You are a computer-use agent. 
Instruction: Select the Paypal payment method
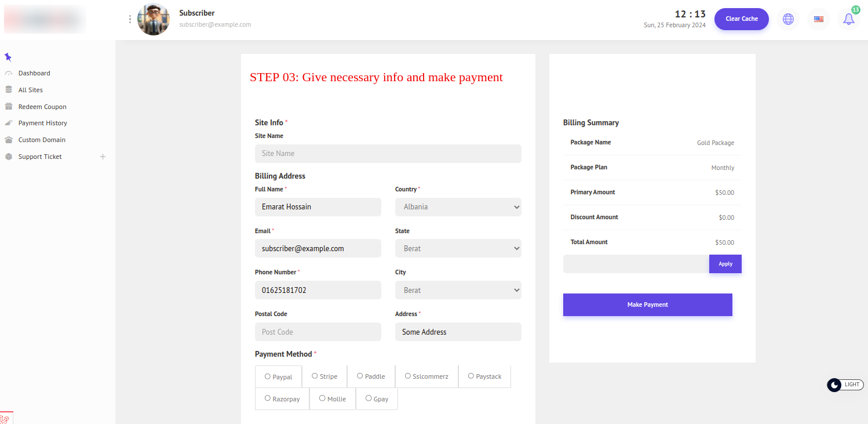pyautogui.click(x=268, y=376)
